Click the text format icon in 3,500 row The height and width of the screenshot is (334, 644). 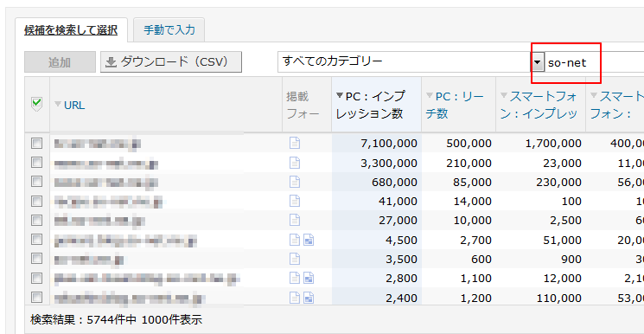(295, 259)
